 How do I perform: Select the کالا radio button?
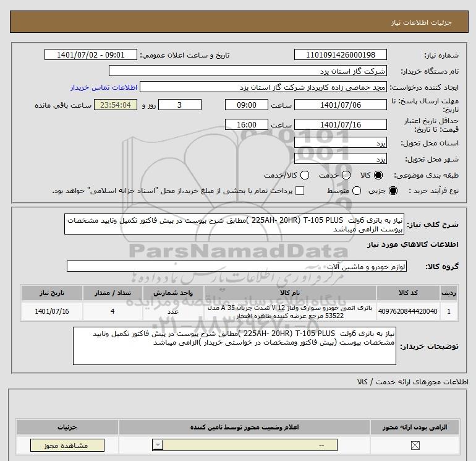tap(378, 175)
